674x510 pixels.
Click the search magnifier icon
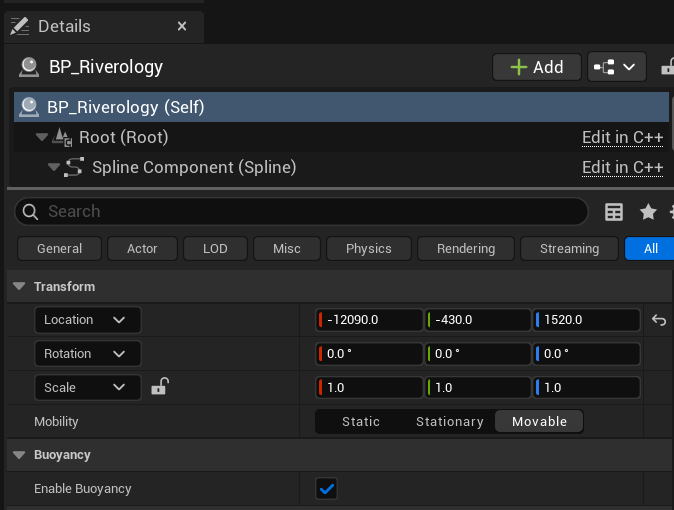(30, 212)
